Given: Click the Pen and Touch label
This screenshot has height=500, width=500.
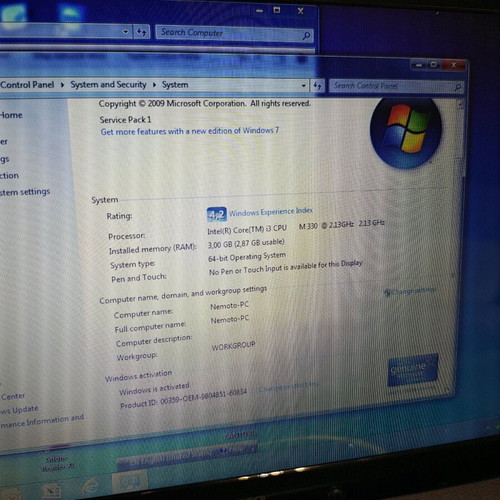Looking at the screenshot, I should coord(139,278).
